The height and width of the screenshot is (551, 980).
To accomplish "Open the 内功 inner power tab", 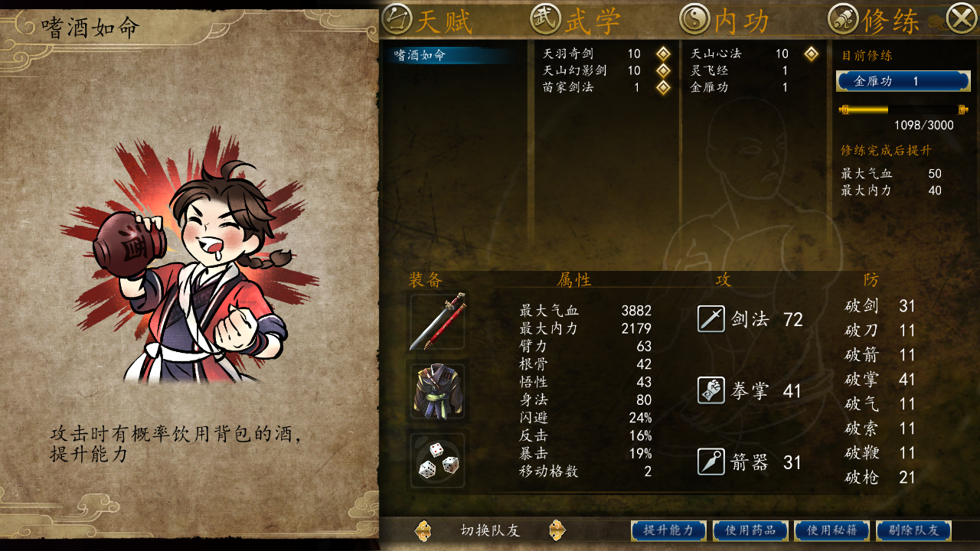I will point(724,19).
